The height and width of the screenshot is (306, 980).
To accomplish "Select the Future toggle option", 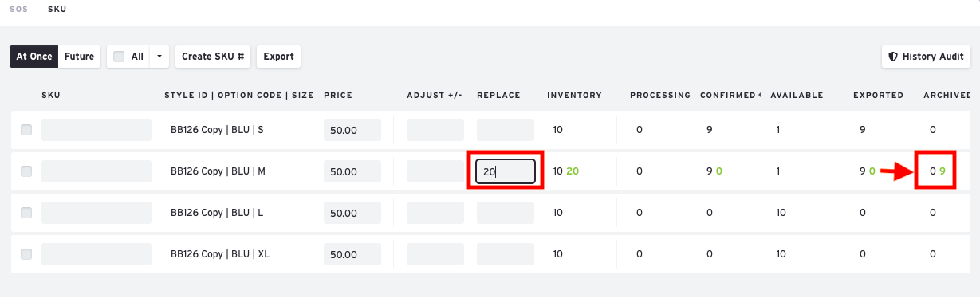I will tap(80, 57).
